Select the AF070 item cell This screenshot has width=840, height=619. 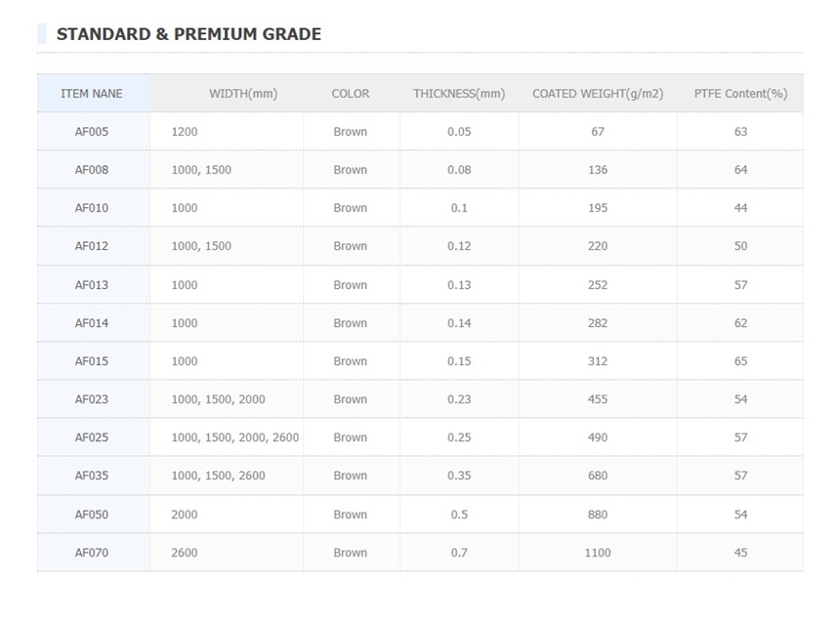92,553
